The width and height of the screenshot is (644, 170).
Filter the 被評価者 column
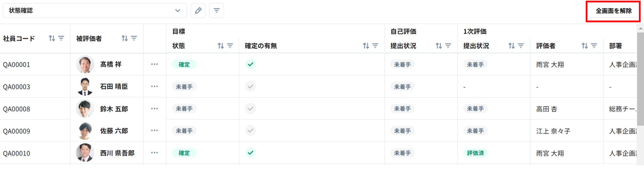(134, 39)
